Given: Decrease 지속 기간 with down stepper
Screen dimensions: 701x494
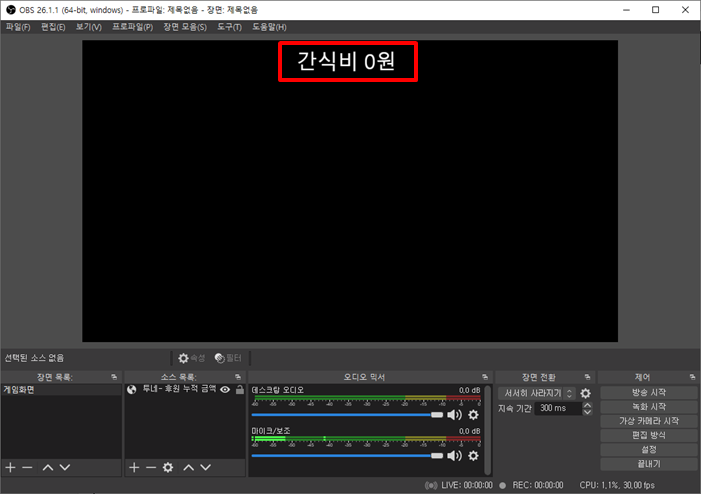Looking at the screenshot, I should click(587, 412).
